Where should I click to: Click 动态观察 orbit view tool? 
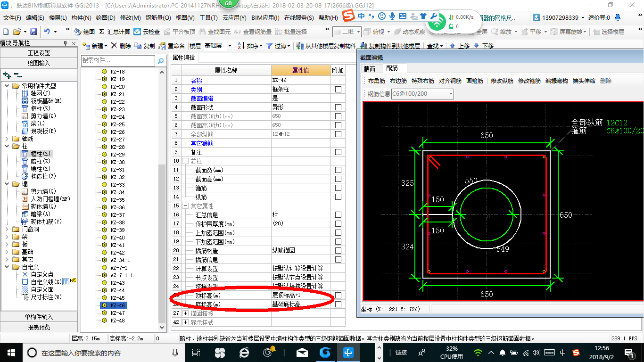tap(409, 32)
